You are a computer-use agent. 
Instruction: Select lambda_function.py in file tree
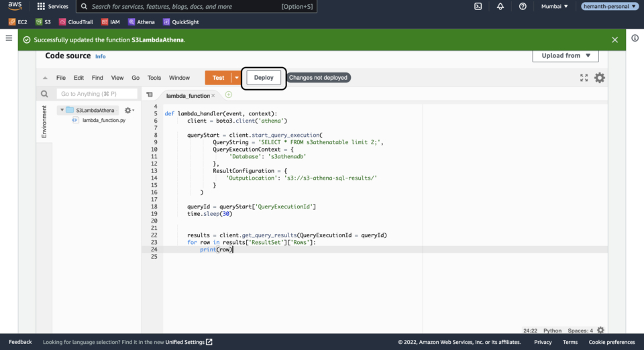(x=103, y=120)
